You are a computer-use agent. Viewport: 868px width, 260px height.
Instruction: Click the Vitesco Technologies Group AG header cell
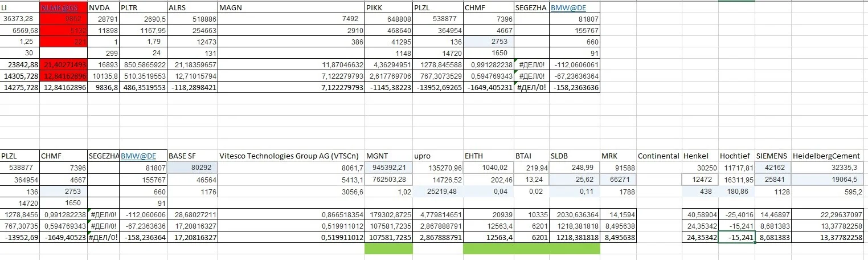[x=292, y=156]
